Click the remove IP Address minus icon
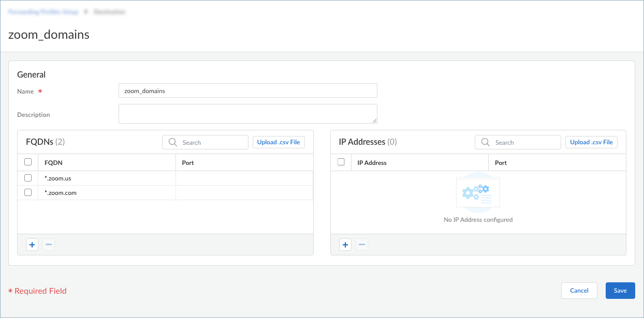The width and height of the screenshot is (644, 318). 362,245
